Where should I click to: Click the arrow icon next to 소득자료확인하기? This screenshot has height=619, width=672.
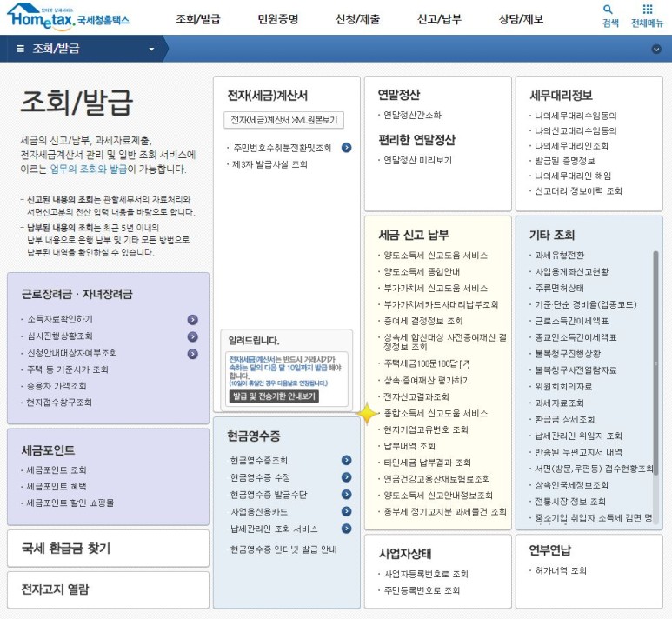[193, 320]
